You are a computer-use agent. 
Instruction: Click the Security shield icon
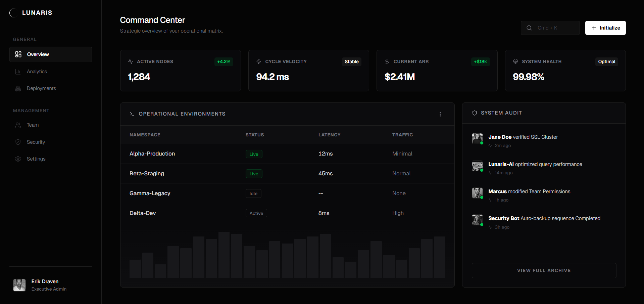pyautogui.click(x=18, y=142)
